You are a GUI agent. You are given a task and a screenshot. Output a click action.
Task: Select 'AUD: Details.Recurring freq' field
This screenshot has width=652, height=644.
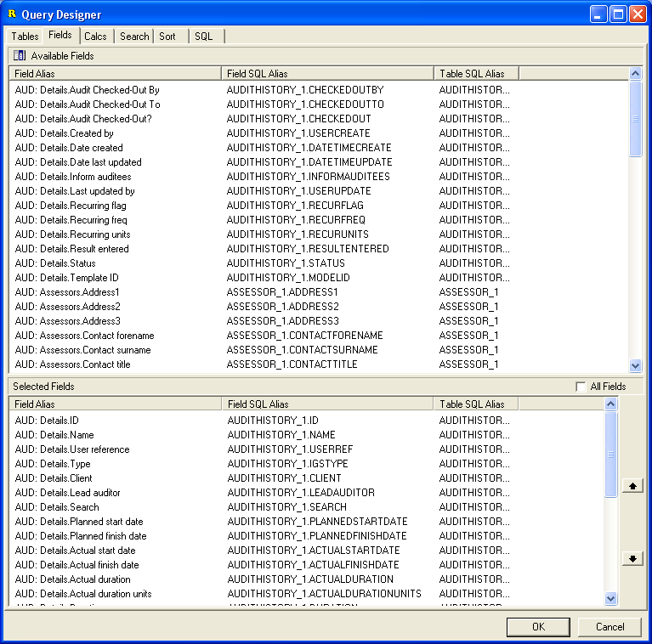coord(319,220)
